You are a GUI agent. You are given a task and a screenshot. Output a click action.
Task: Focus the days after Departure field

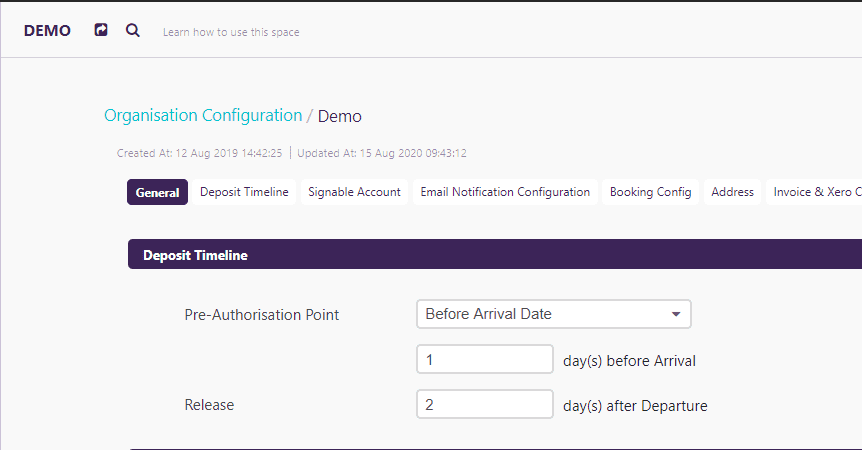click(x=485, y=404)
